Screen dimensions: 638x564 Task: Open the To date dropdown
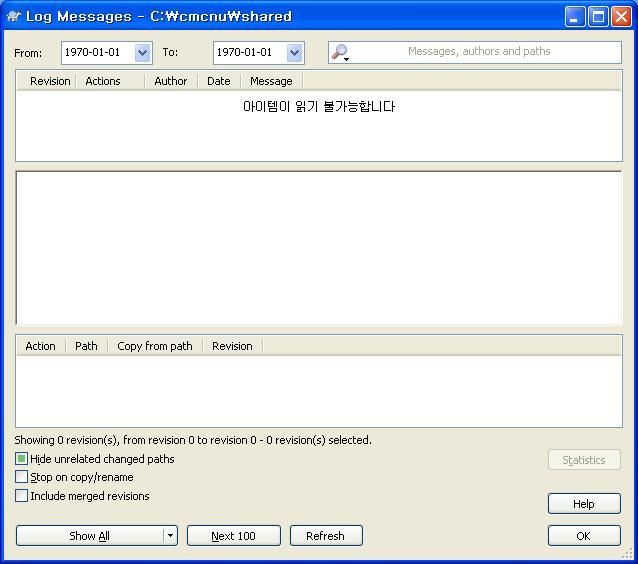295,52
